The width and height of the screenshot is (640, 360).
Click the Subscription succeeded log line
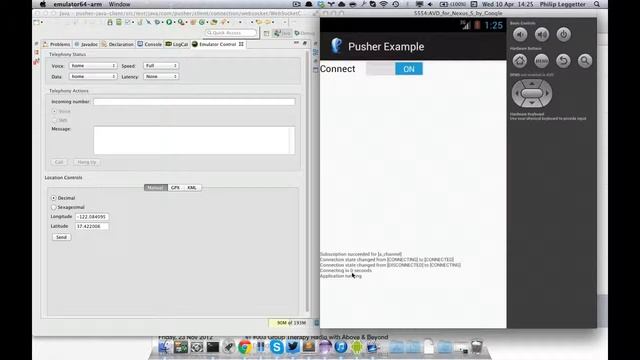pos(361,254)
